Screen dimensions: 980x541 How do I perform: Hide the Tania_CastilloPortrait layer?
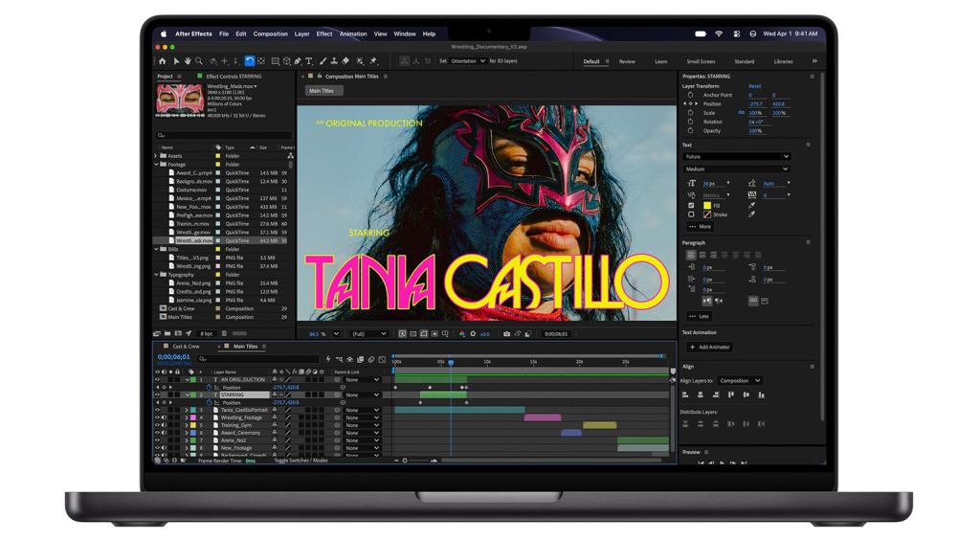(158, 410)
